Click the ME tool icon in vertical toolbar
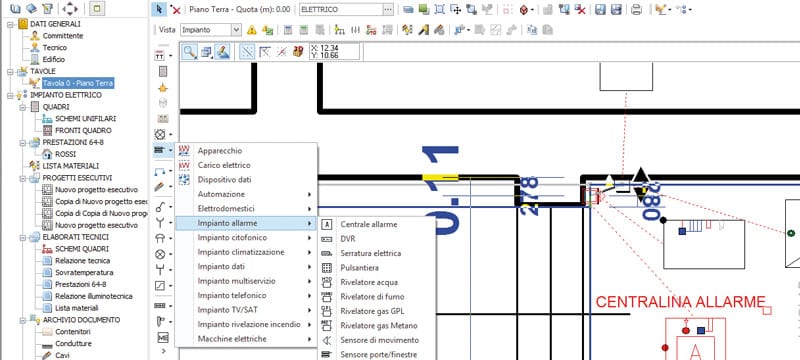The height and width of the screenshot is (360, 800). 163,337
